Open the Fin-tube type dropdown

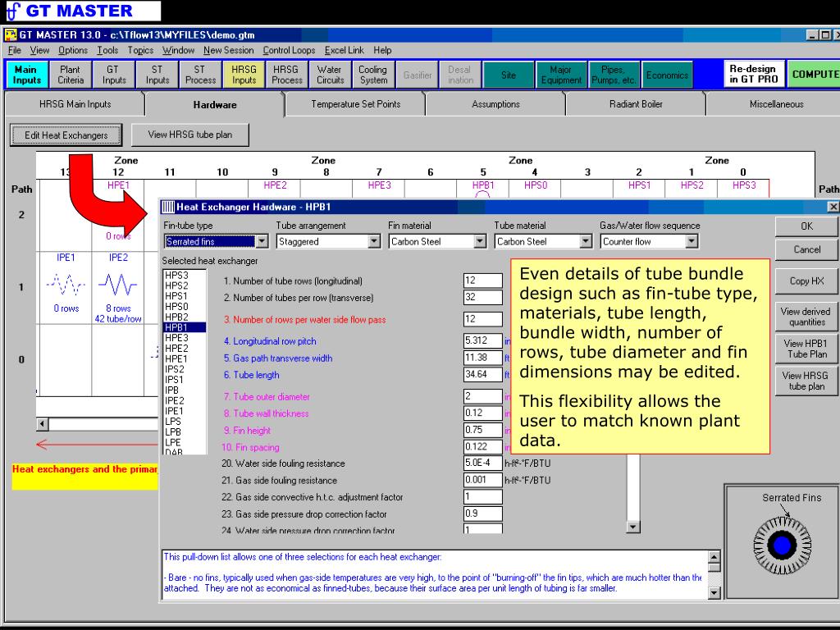262,242
